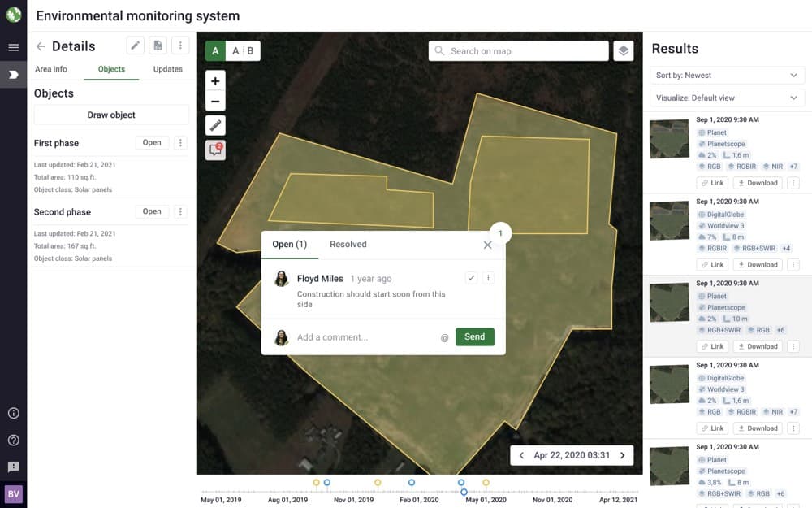Select the ruler measure tool
Screen dimensions: 812x508
tap(215, 125)
